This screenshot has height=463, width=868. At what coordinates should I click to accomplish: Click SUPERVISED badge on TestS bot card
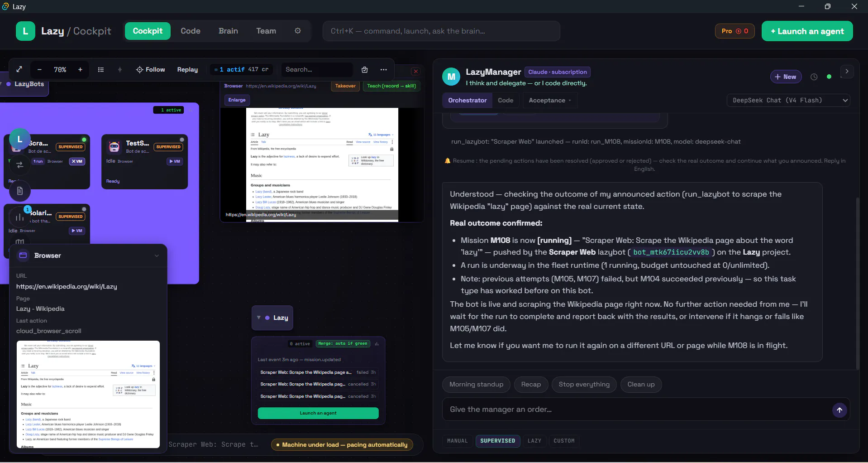click(x=168, y=147)
